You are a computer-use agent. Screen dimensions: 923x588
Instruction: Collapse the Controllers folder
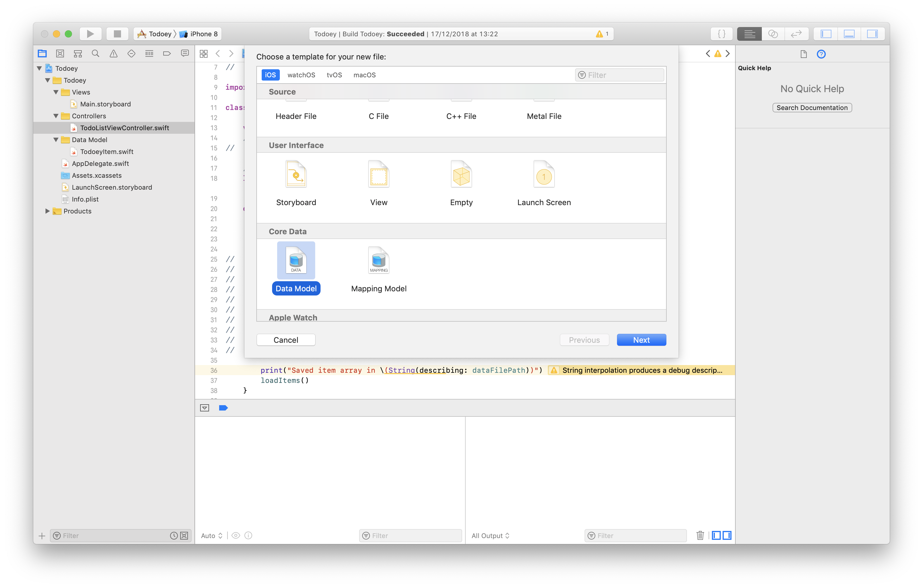[x=56, y=116]
